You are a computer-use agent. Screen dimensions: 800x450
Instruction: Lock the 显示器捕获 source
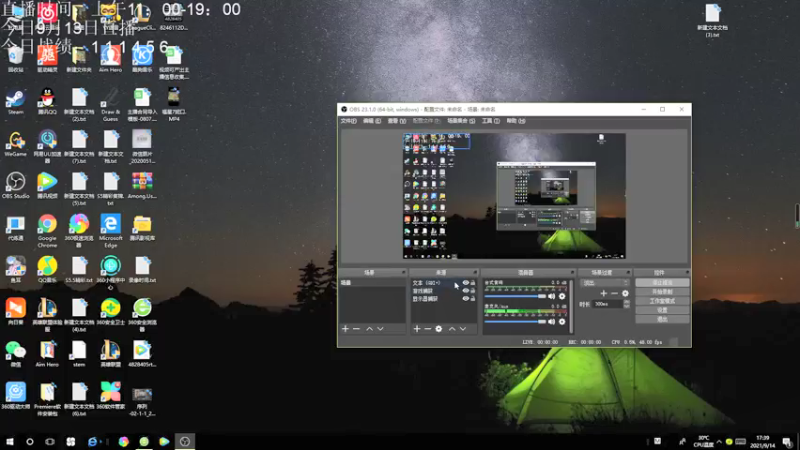(x=473, y=298)
